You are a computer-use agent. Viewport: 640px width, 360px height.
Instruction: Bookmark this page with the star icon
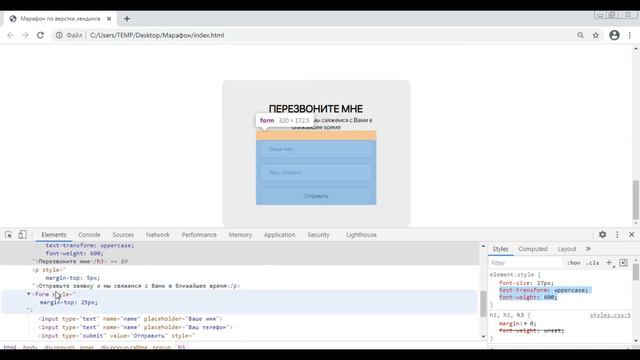pyautogui.click(x=596, y=36)
